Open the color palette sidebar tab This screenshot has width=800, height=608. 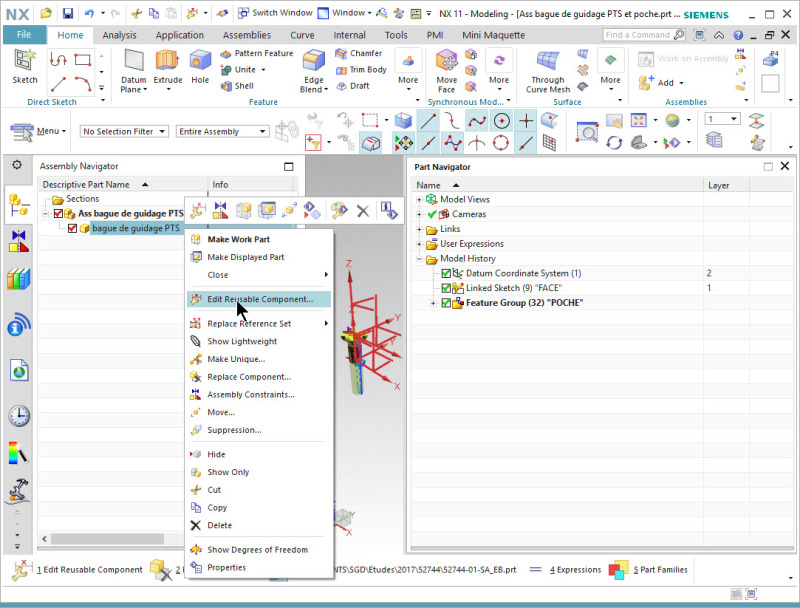(x=19, y=453)
